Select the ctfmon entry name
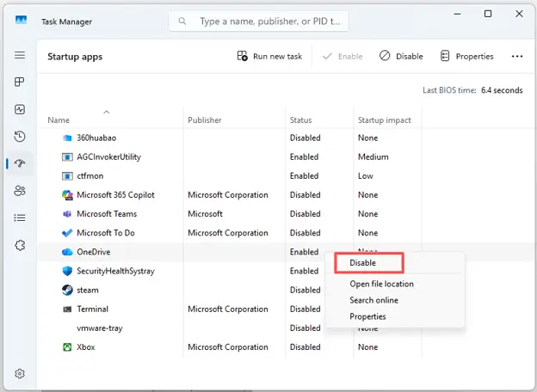Screen dimensions: 537x392 [x=90, y=176]
